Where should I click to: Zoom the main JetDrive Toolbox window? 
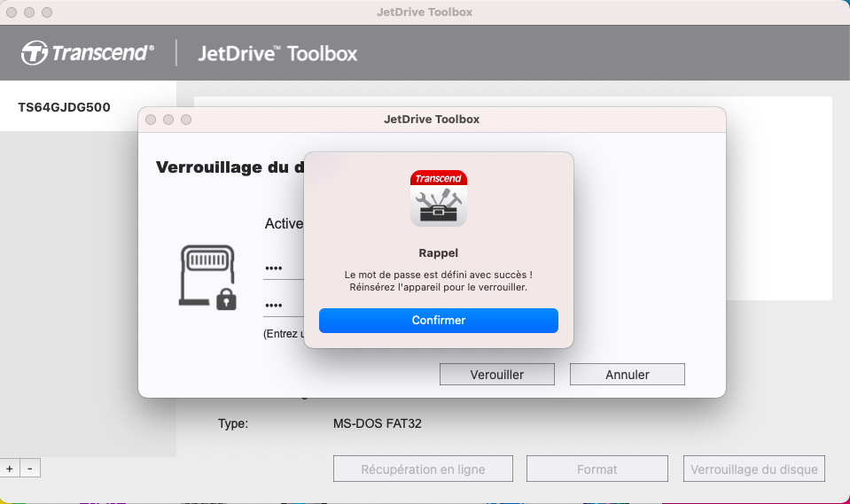click(47, 12)
